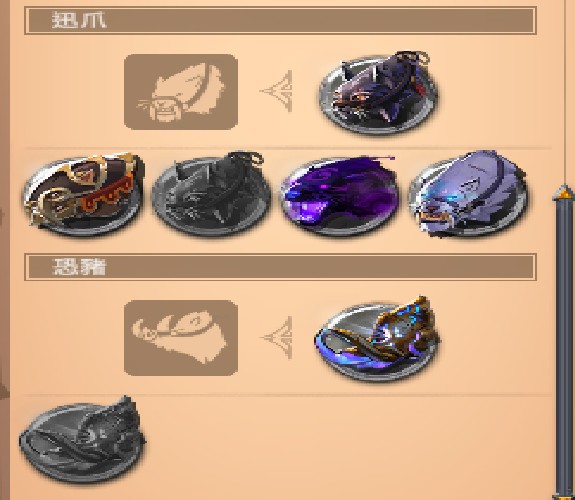The width and height of the screenshot is (575, 500).
Task: Choose the brown and gold armored raptor icon
Action: pos(83,194)
